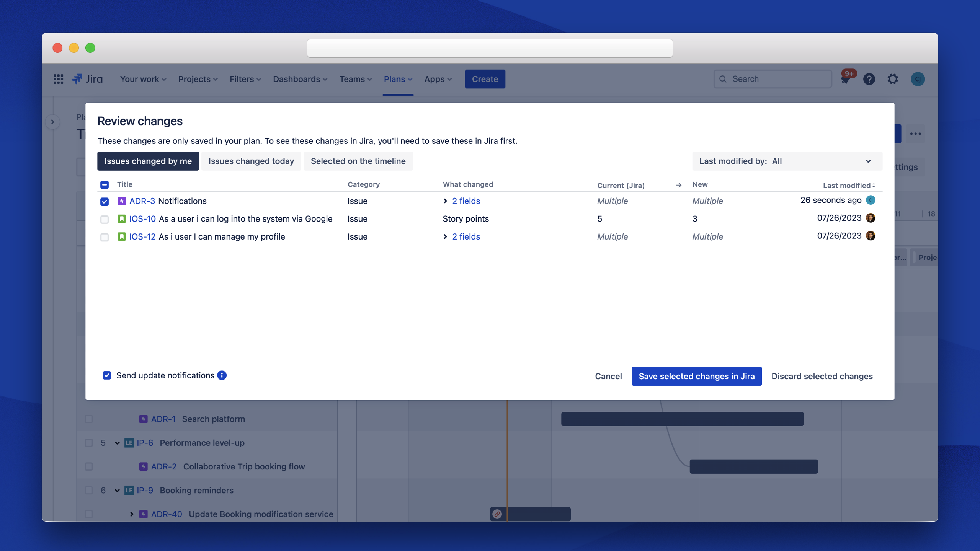Screen dimensions: 980x551
Task: Click the info icon next to Send update notifications
Action: (221, 375)
